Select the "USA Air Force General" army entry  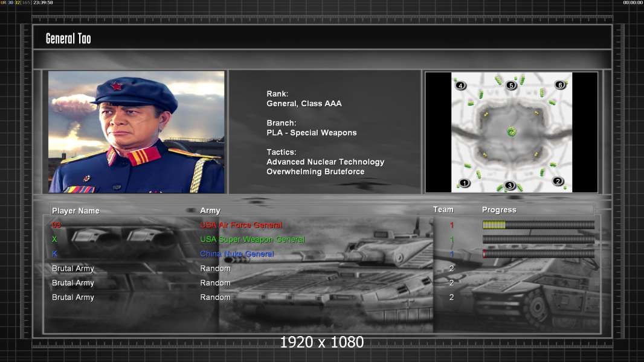coord(241,224)
